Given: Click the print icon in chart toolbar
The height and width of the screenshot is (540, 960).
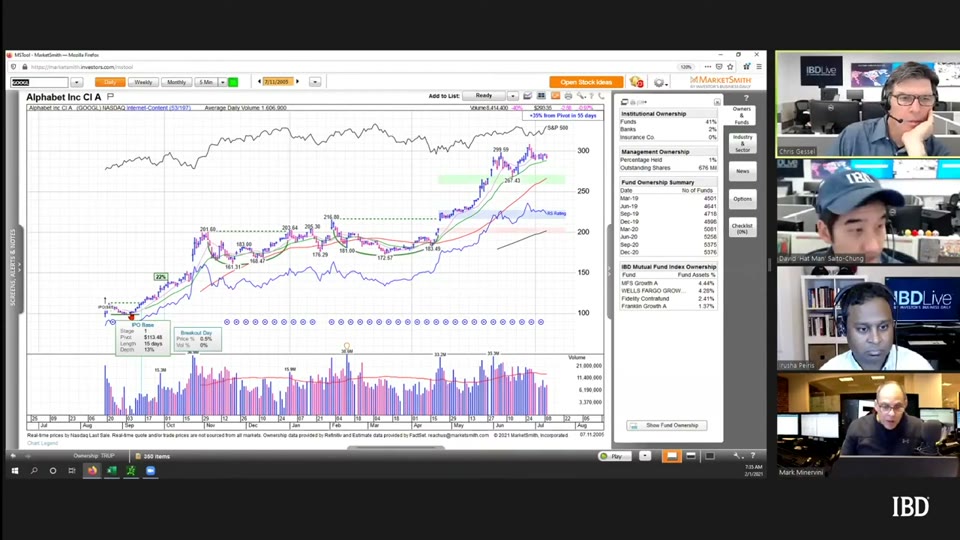Looking at the screenshot, I should coord(568,96).
